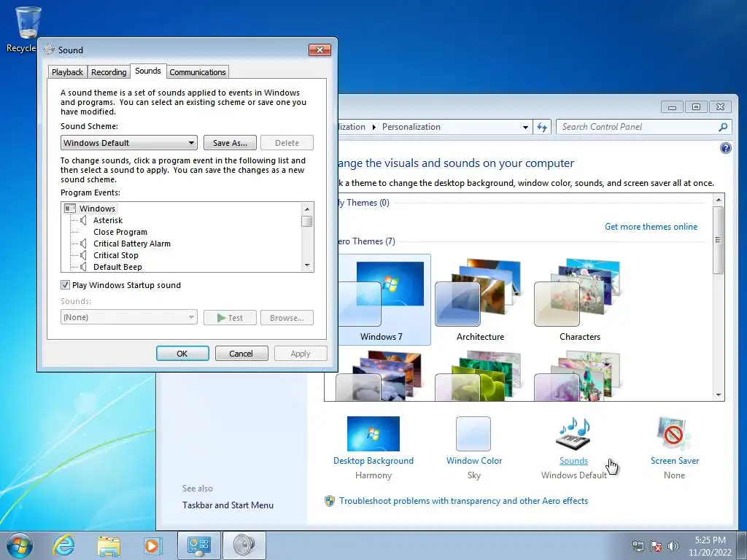Screen dimensions: 747x560
Task: Click Window Color Sky swatch
Action: pyautogui.click(x=473, y=433)
